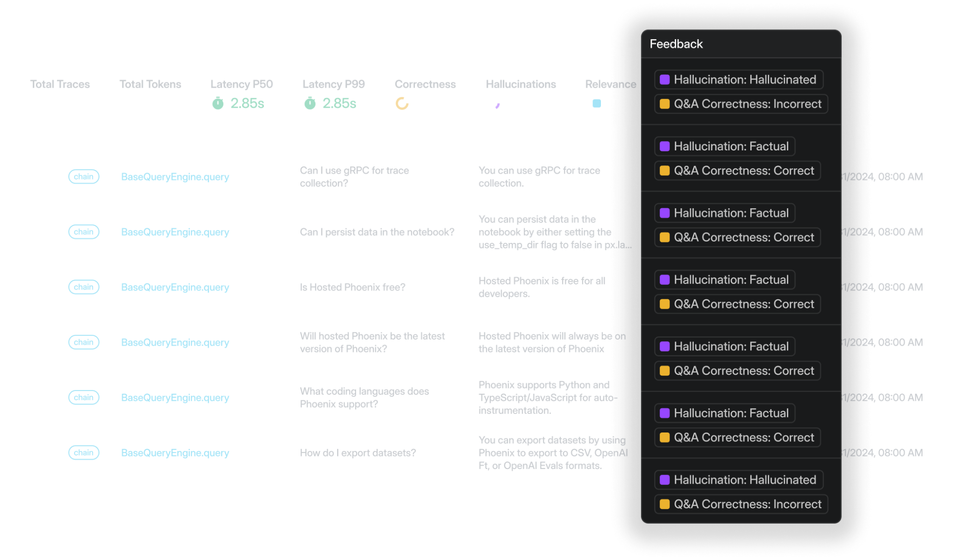Screen dimensions: 957x560
Task: Click the Feedback panel header
Action: [676, 43]
